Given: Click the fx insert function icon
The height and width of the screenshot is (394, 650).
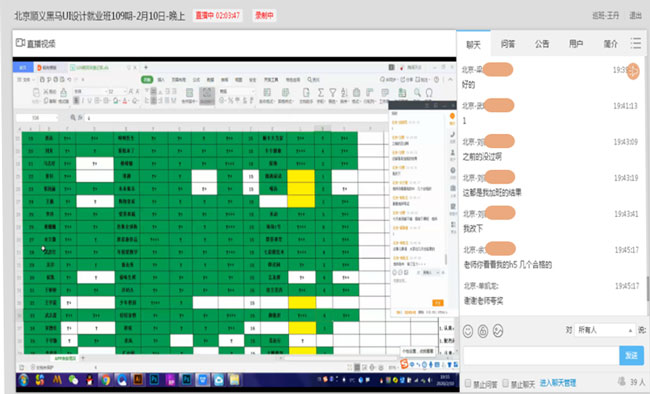Looking at the screenshot, I should pos(80,118).
